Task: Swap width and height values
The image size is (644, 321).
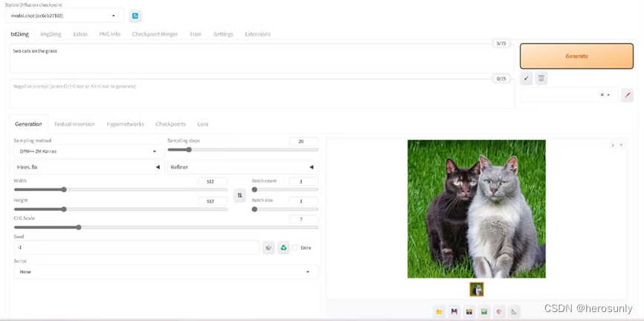Action: 239,195
